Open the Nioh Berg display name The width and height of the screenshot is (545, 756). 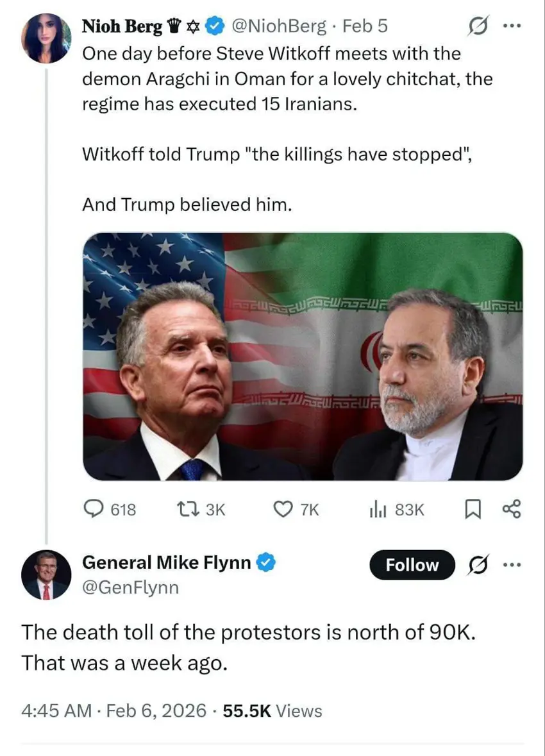pyautogui.click(x=122, y=26)
